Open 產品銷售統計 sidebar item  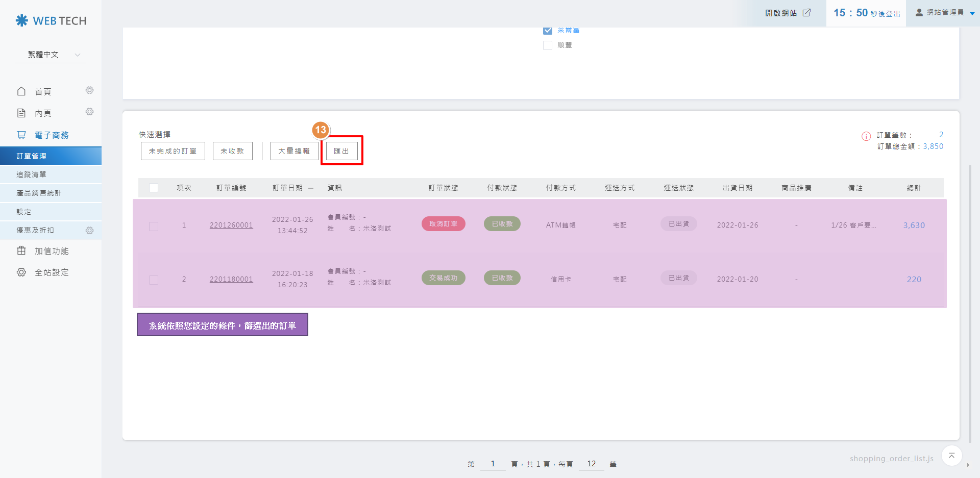coord(39,193)
